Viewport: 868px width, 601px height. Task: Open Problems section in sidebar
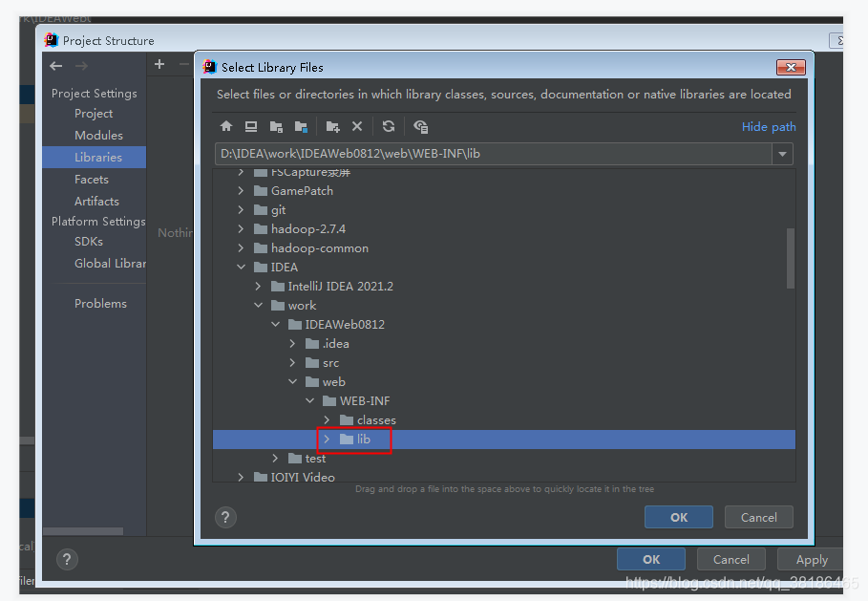95,304
